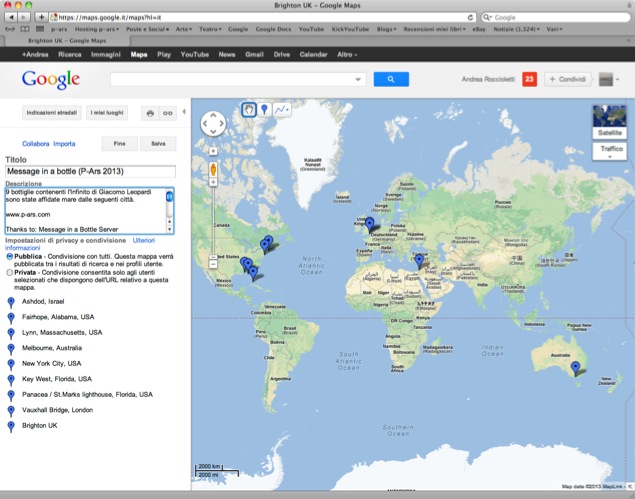Screen dimensions: 635x499
Task: Collapse the left side panel arrow
Action: (184, 111)
